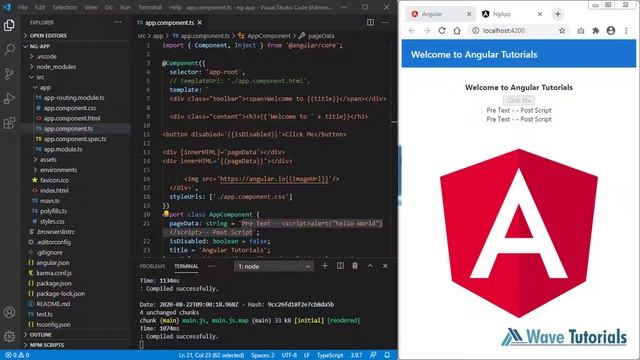
Task: Click feedback icon in status bar
Action: 373,355
